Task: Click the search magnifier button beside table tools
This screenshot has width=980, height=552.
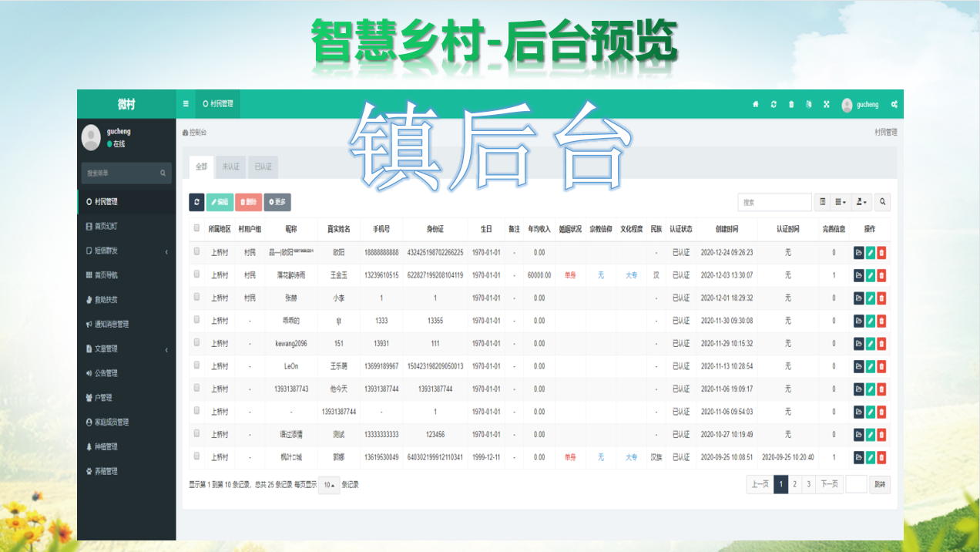Action: pos(883,202)
